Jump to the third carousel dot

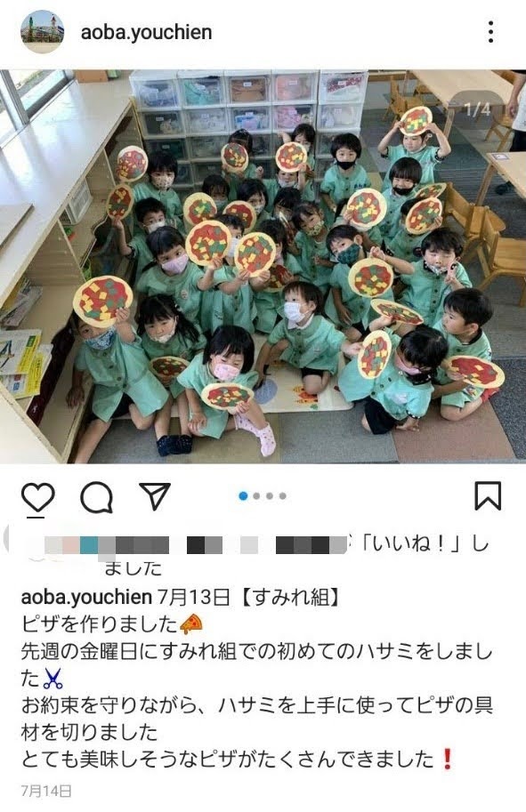(x=270, y=496)
